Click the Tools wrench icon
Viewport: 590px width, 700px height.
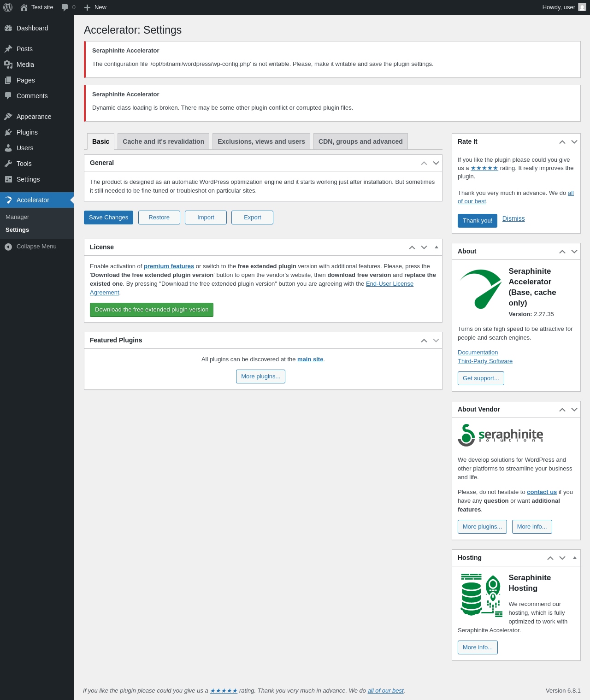pyautogui.click(x=8, y=164)
